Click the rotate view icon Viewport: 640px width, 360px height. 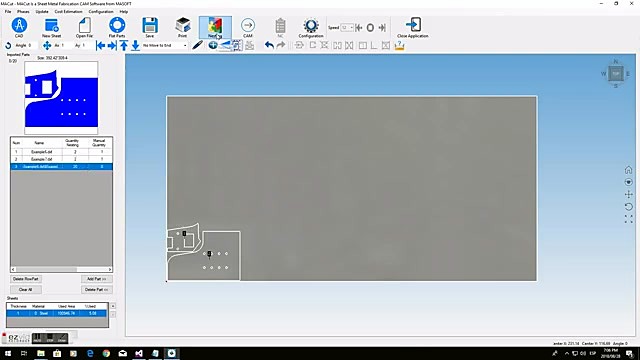pos(629,207)
